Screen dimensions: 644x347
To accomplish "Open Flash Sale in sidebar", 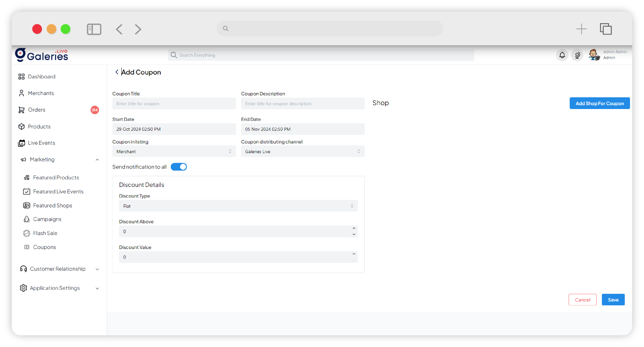I will (x=45, y=233).
